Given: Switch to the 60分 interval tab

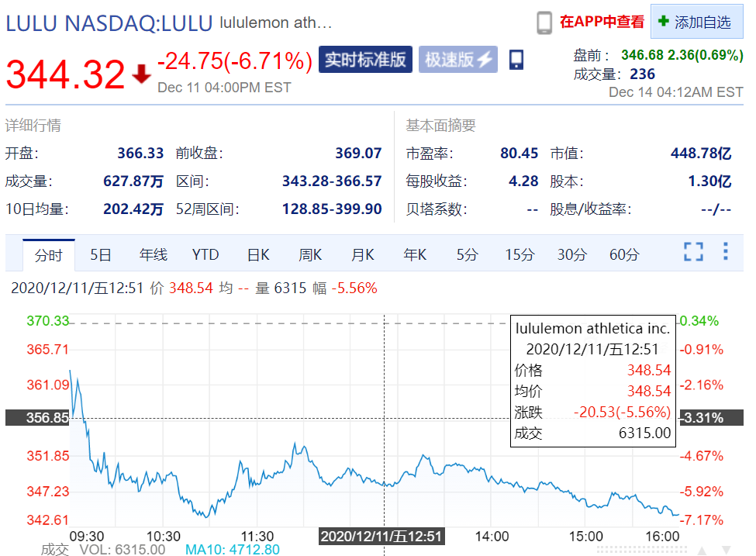Looking at the screenshot, I should click(x=624, y=254).
